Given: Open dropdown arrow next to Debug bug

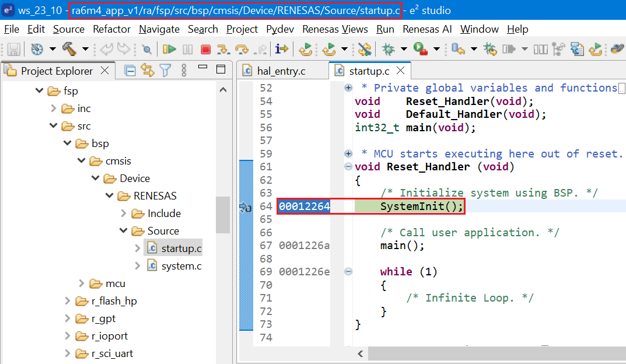Looking at the screenshot, I should click(x=404, y=50).
